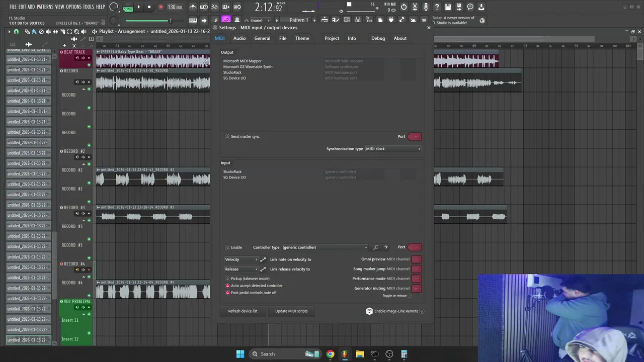Image resolution: width=644 pixels, height=362 pixels.
Task: Stop playback with the stop button
Action: click(x=149, y=7)
